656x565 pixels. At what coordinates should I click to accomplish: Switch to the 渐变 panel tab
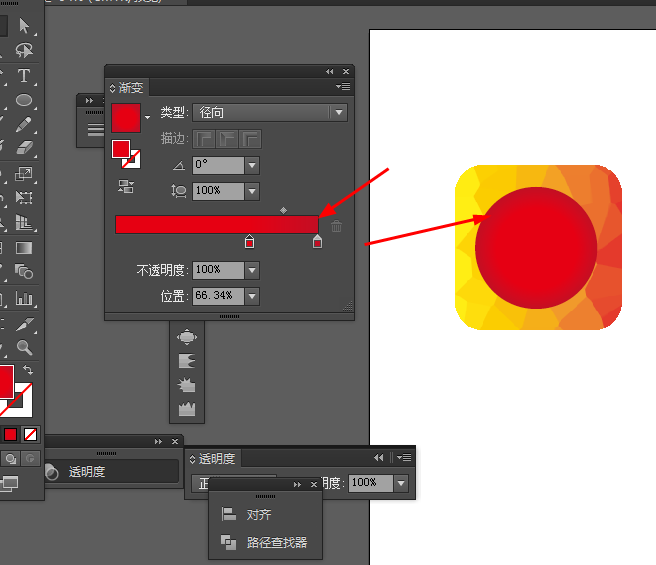tap(131, 88)
